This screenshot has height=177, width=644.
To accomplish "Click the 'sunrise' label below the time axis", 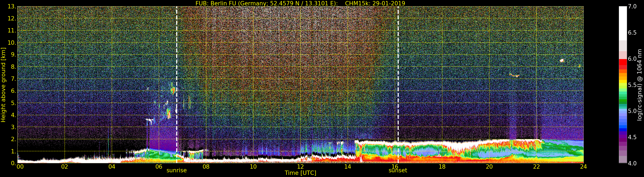I will tap(176, 170).
